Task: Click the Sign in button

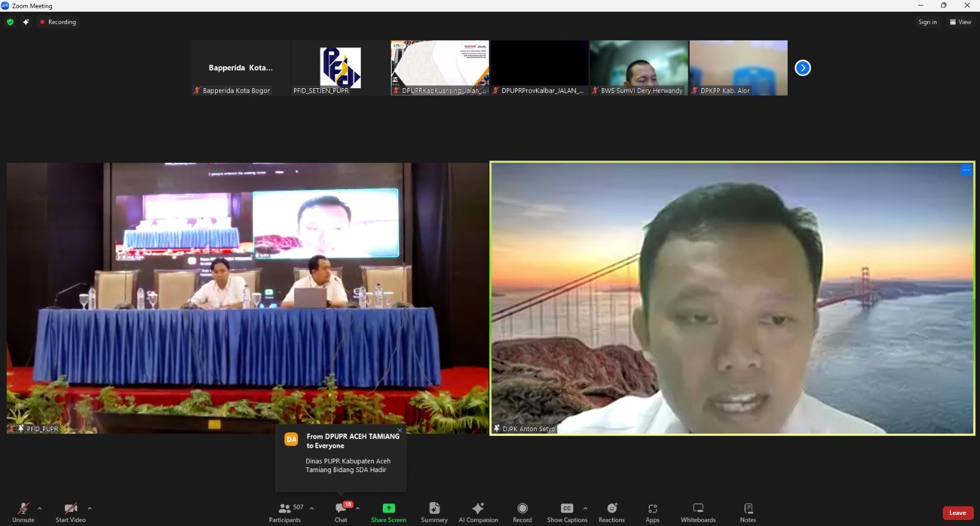Action: [x=927, y=22]
